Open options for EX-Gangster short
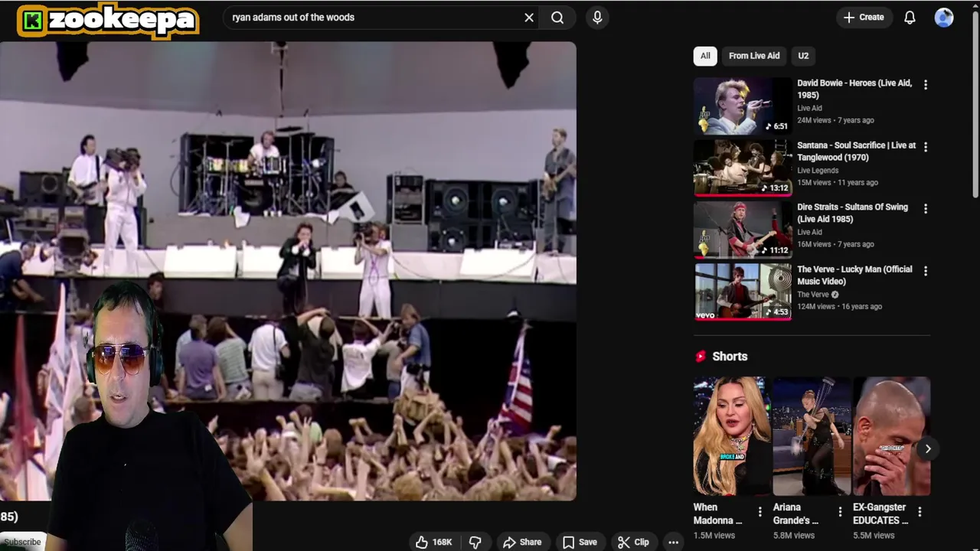980x551 pixels. click(919, 512)
